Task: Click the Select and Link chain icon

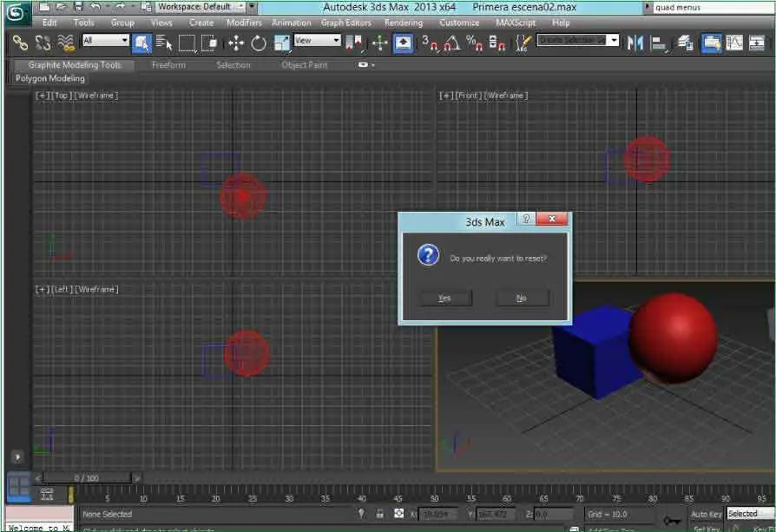Action: (x=20, y=43)
